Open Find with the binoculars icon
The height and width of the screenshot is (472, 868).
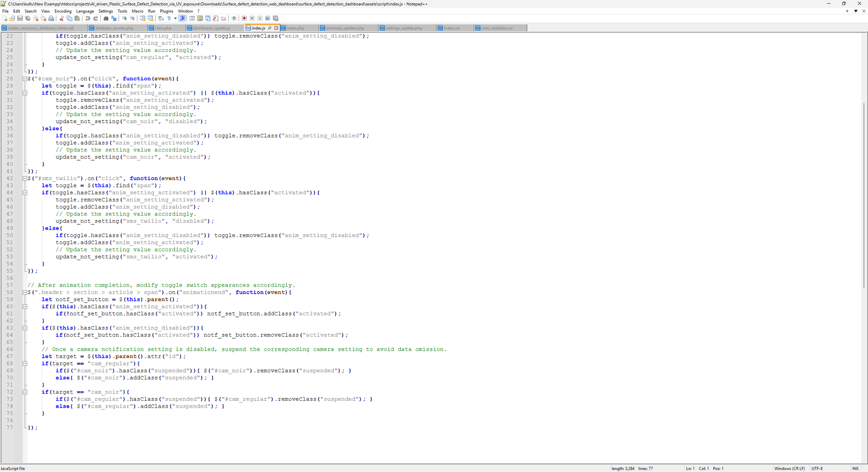click(x=106, y=18)
